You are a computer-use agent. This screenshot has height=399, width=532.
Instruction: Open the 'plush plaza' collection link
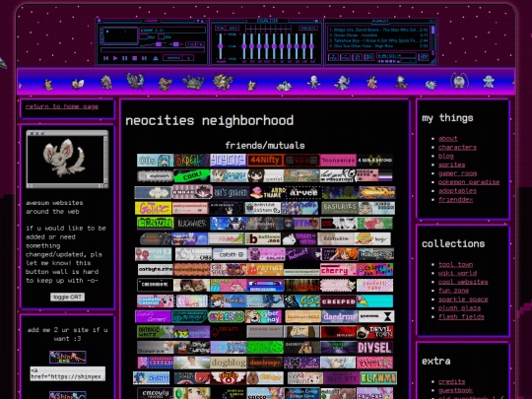[459, 308]
